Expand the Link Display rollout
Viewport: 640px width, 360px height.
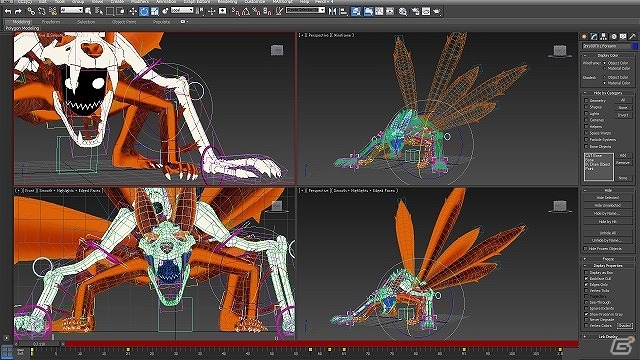[x=608, y=337]
